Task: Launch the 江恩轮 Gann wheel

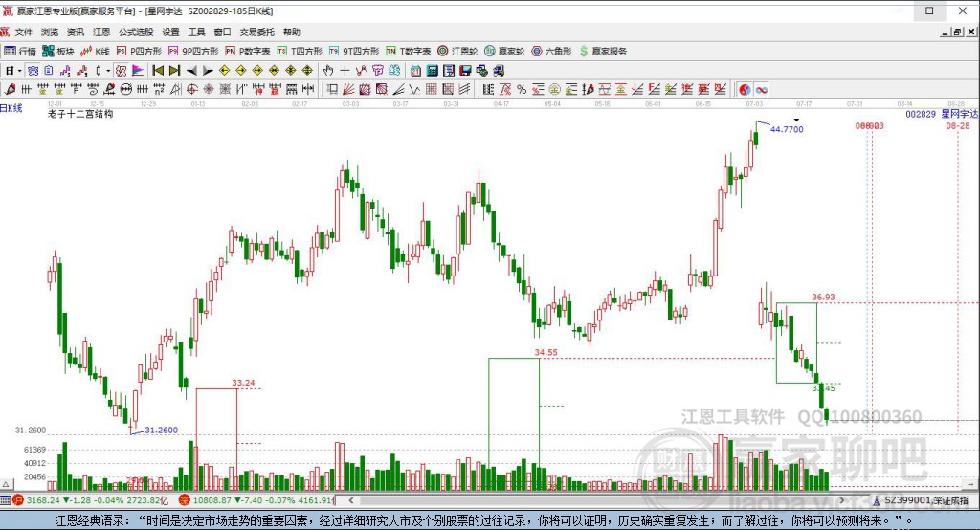Action: click(x=457, y=52)
